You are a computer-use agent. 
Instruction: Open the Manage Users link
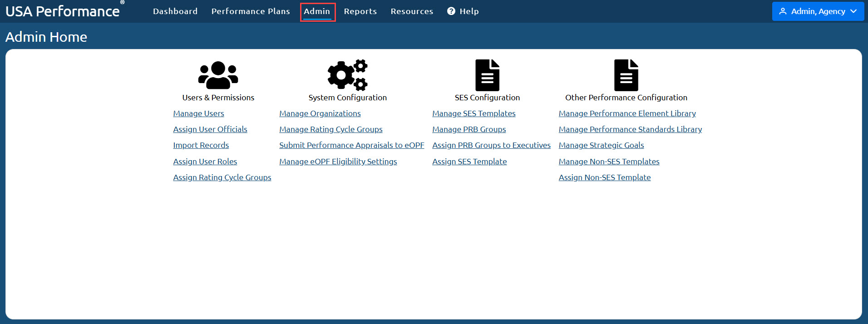[198, 113]
